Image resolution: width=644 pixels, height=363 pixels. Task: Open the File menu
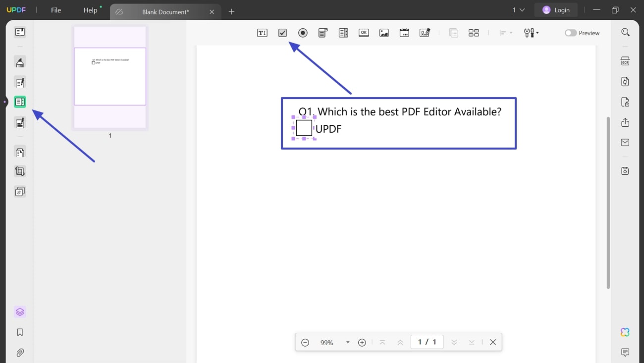(55, 10)
